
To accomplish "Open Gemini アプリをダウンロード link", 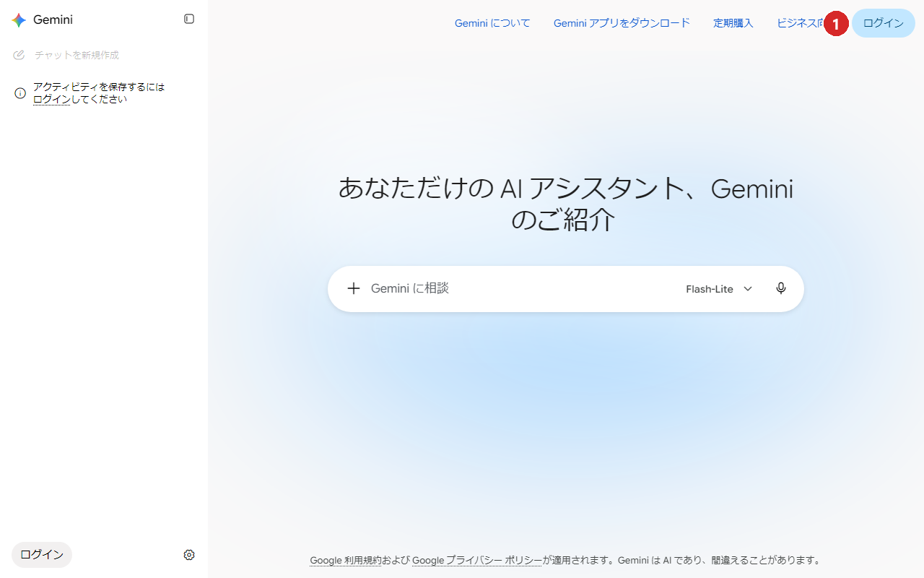I will 622,23.
